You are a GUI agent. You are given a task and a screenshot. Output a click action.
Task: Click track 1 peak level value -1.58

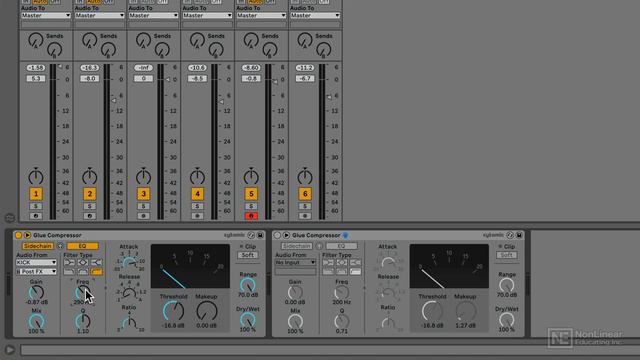click(x=36, y=68)
